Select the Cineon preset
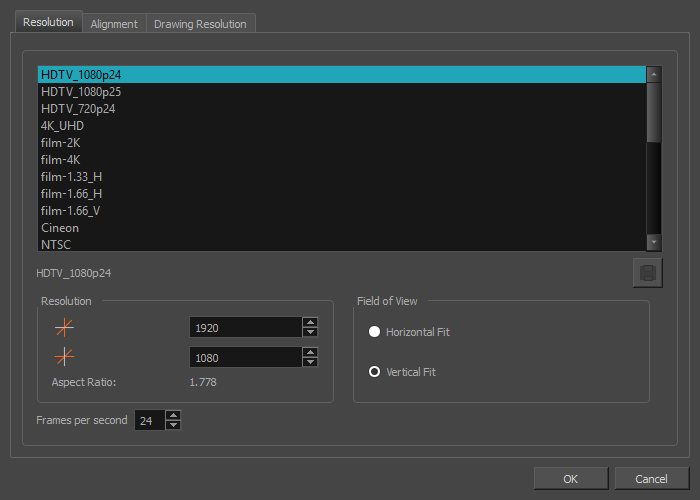Image resolution: width=700 pixels, height=500 pixels. [342, 227]
